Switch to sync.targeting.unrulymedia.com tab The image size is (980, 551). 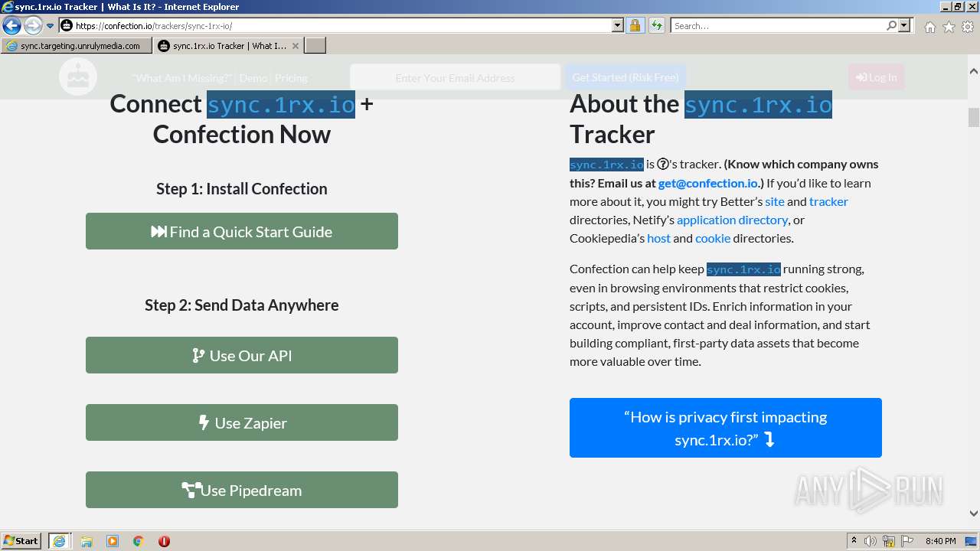click(x=77, y=46)
